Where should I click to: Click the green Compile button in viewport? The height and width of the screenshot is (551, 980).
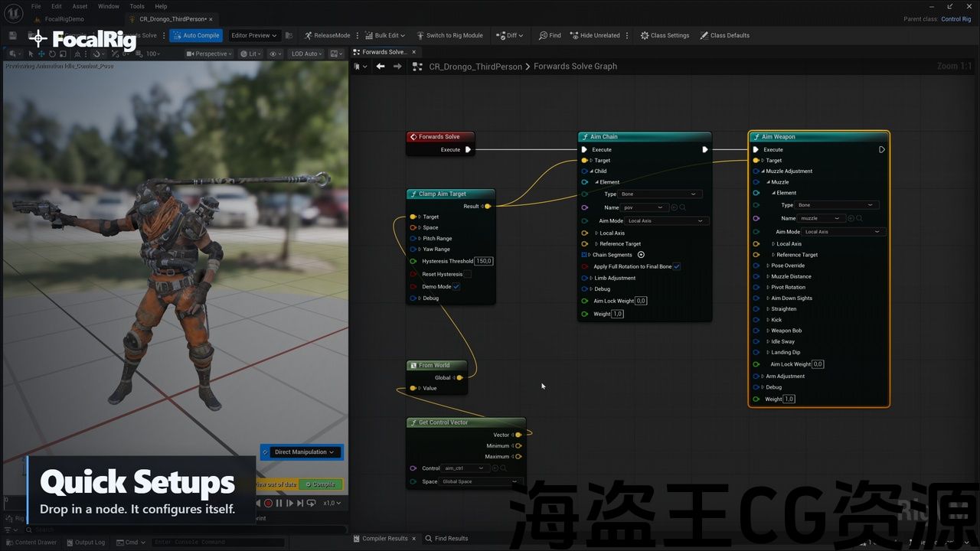pyautogui.click(x=321, y=484)
